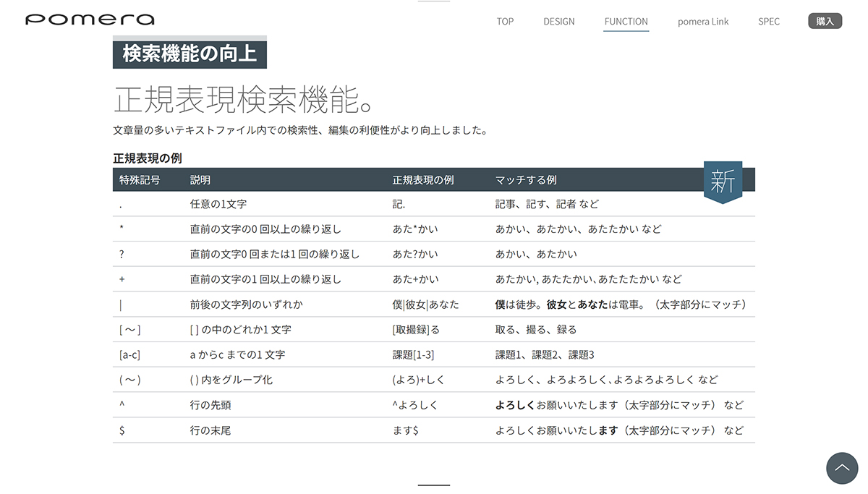Click the 新 ribbon badge on the table
The width and height of the screenshot is (868, 494).
tap(723, 182)
